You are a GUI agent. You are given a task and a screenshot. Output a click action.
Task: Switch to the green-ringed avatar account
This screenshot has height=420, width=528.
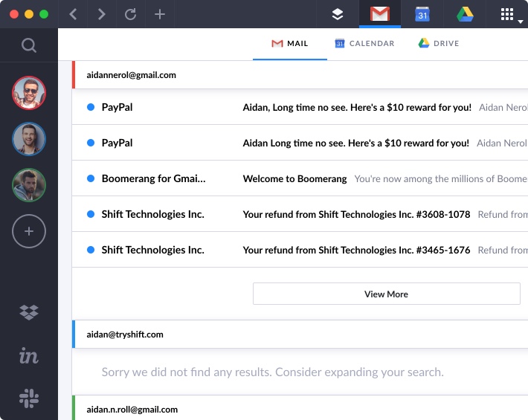29,185
